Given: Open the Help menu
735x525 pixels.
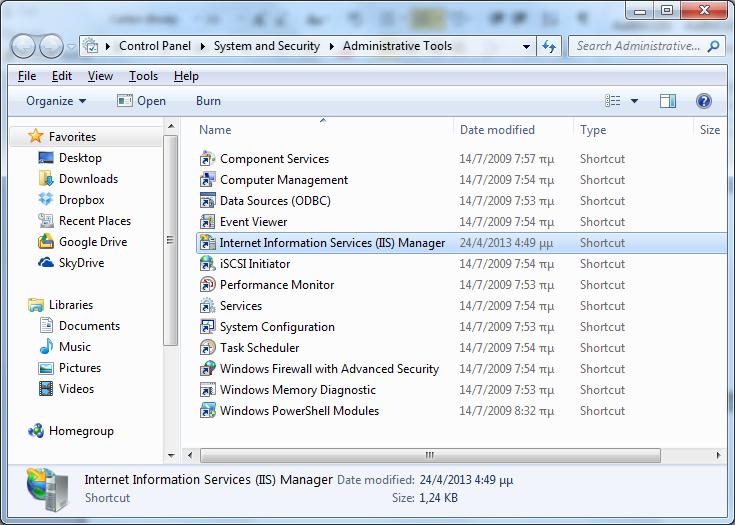Looking at the screenshot, I should [186, 76].
